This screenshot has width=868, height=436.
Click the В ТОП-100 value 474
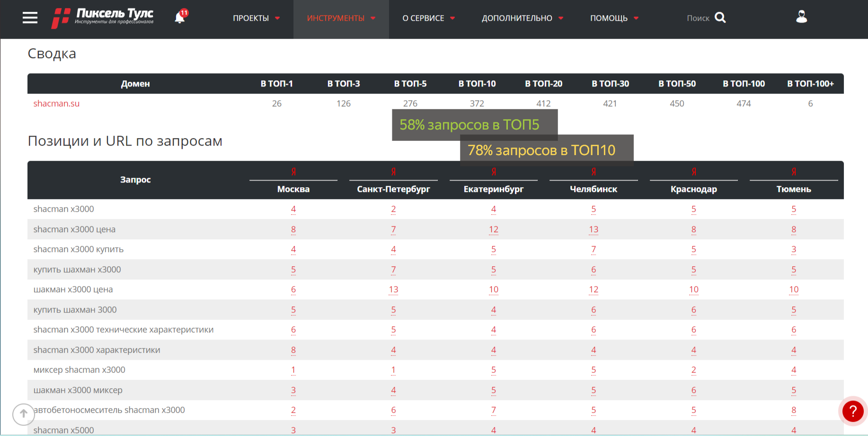pos(744,104)
